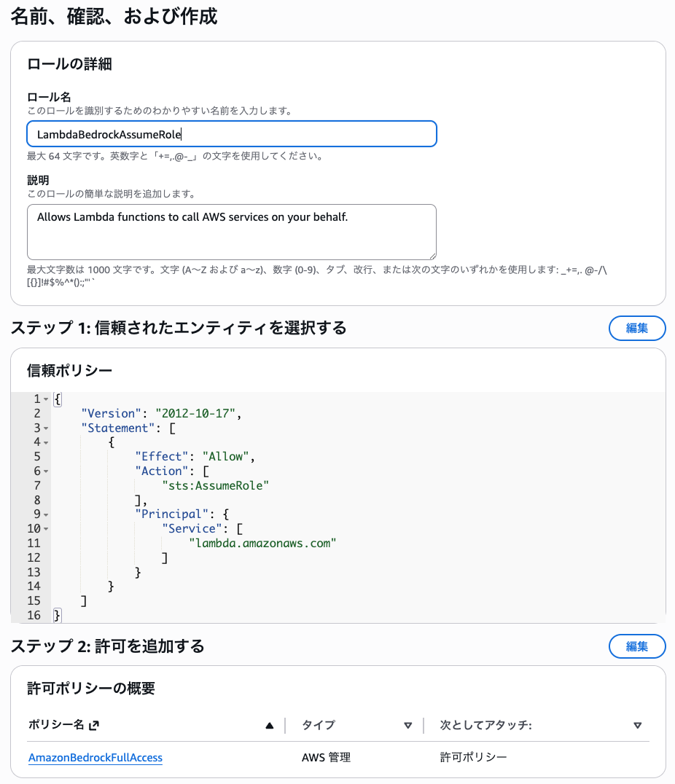Image resolution: width=675 pixels, height=784 pixels.
Task: Click inside the 説明 description textarea
Action: (231, 232)
